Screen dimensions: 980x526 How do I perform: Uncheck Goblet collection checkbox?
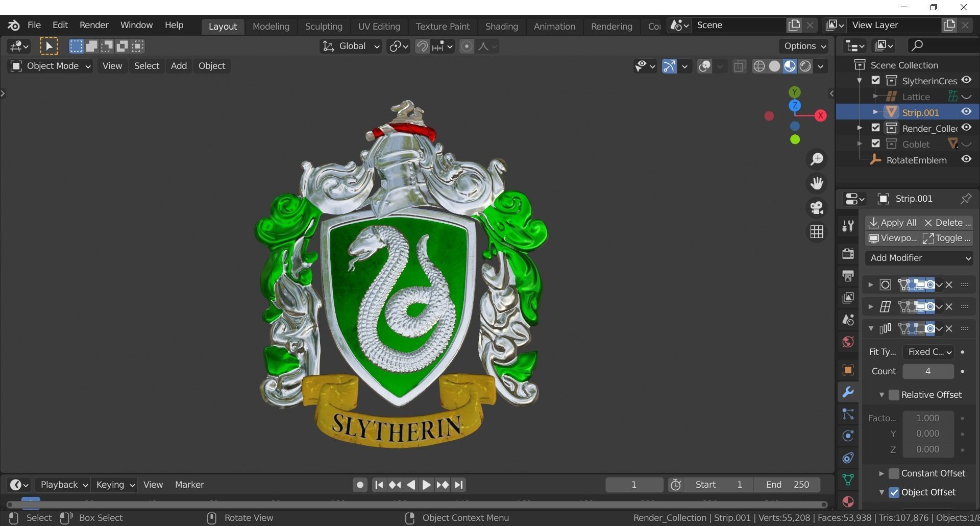[876, 144]
